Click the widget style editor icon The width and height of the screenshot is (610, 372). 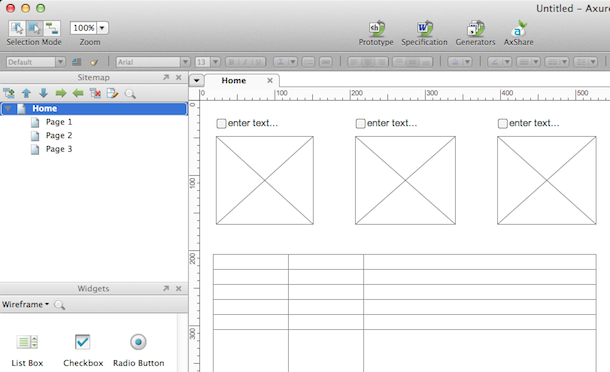[x=77, y=62]
